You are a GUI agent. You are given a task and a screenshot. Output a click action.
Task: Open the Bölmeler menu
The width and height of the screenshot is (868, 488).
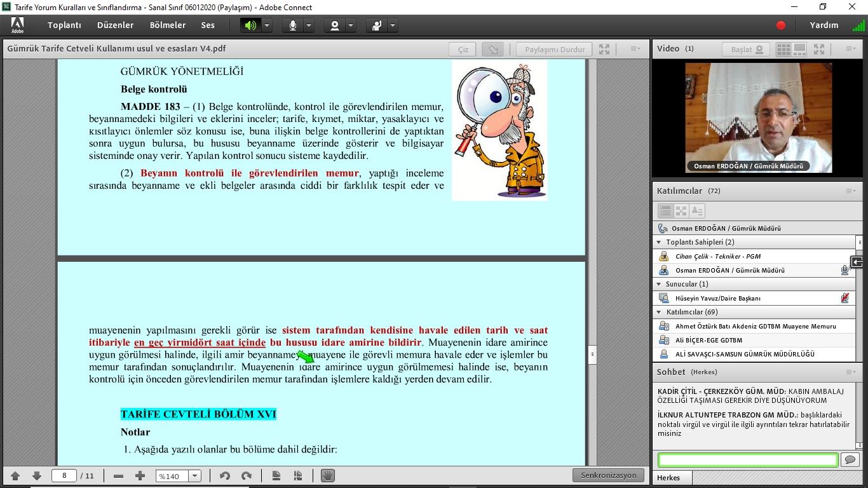pos(168,25)
